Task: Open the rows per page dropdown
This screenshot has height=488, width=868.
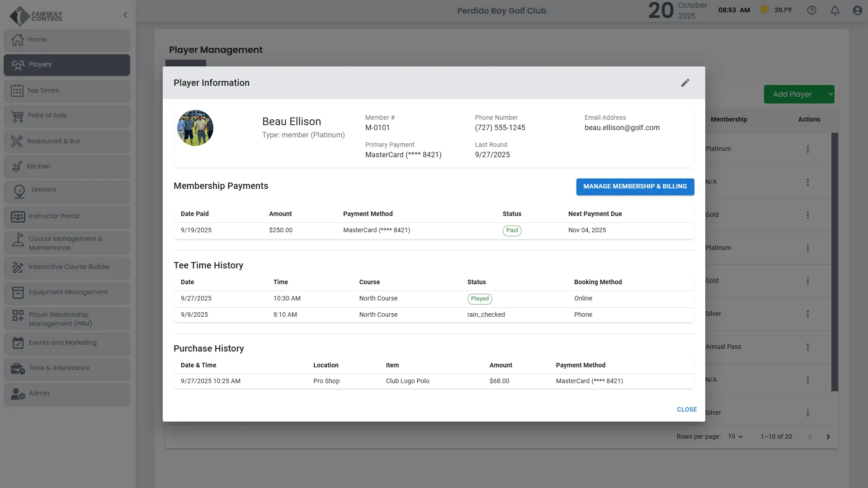Action: point(735,436)
